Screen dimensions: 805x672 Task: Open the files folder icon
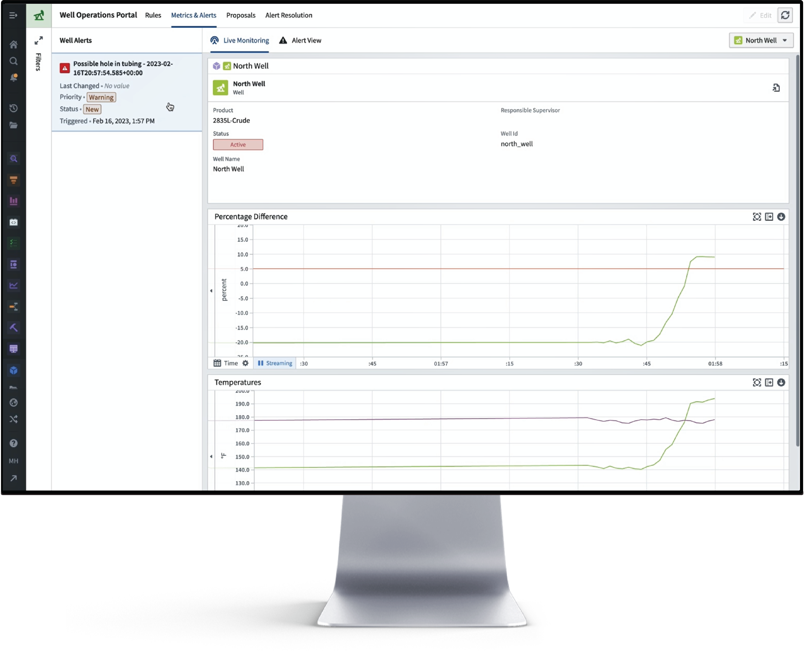pos(13,125)
